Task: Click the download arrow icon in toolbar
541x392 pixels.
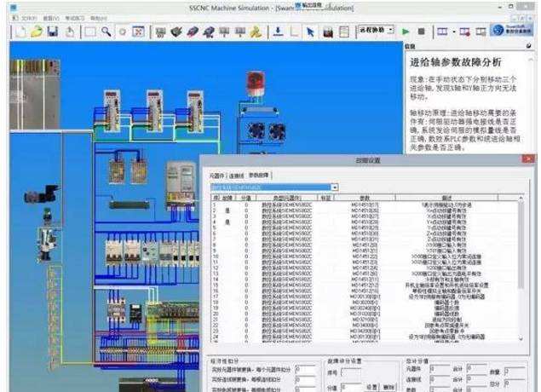Action: pyautogui.click(x=278, y=32)
